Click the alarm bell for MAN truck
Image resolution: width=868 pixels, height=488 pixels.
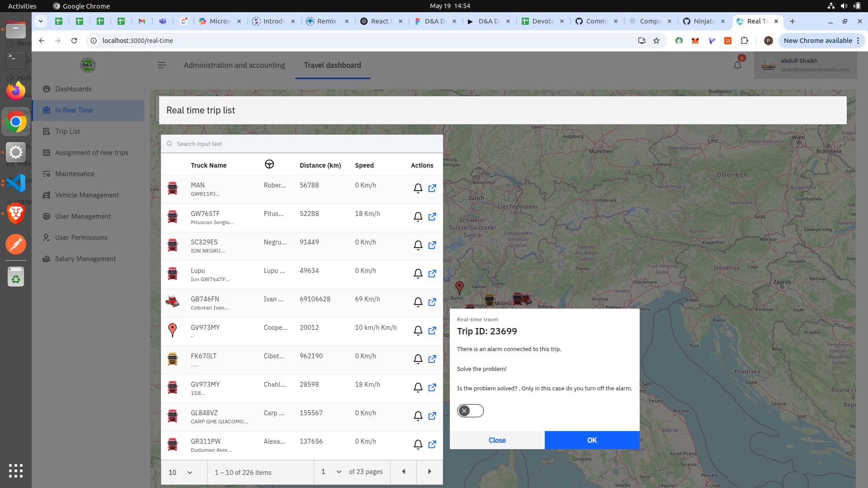(418, 188)
